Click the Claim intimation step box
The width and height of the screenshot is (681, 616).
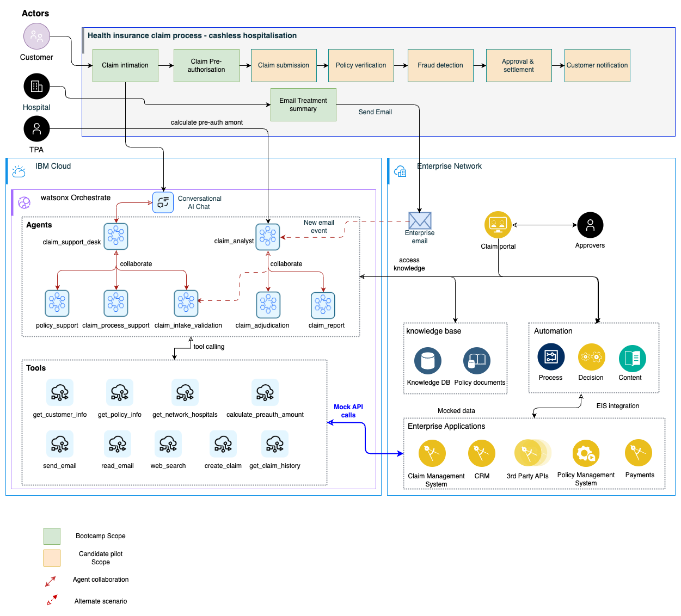pyautogui.click(x=125, y=65)
